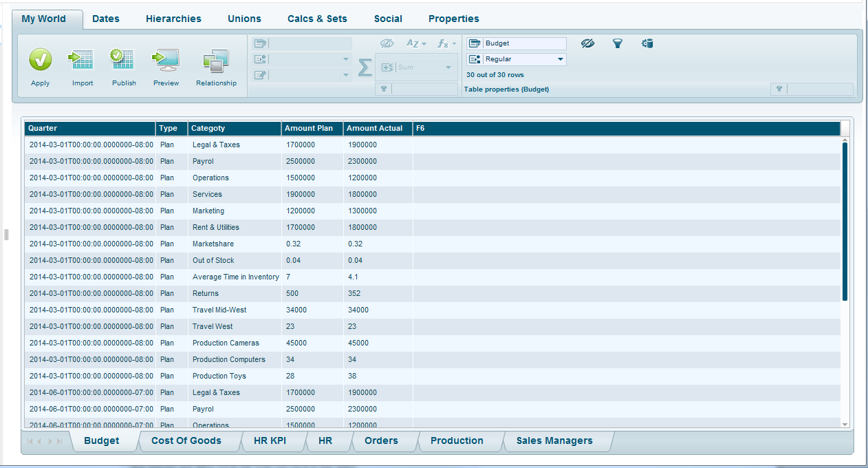The image size is (868, 468).
Task: Click the Publish model icon
Action: click(124, 61)
